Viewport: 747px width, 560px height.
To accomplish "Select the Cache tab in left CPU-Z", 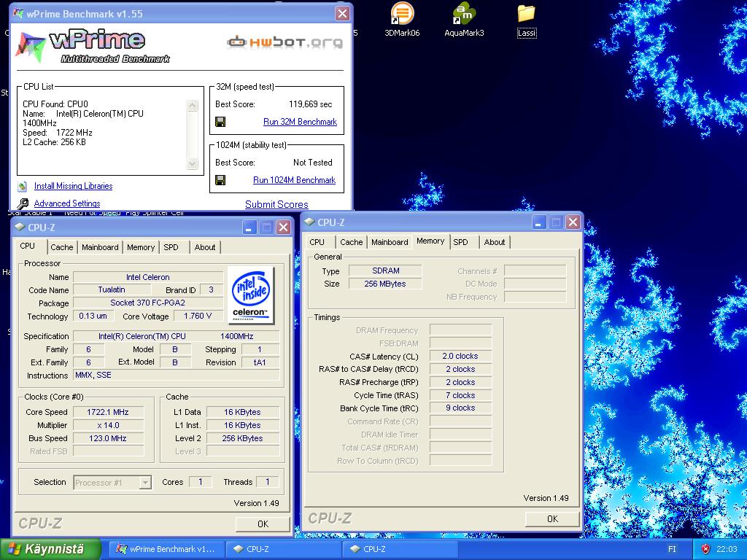I will coord(62,248).
